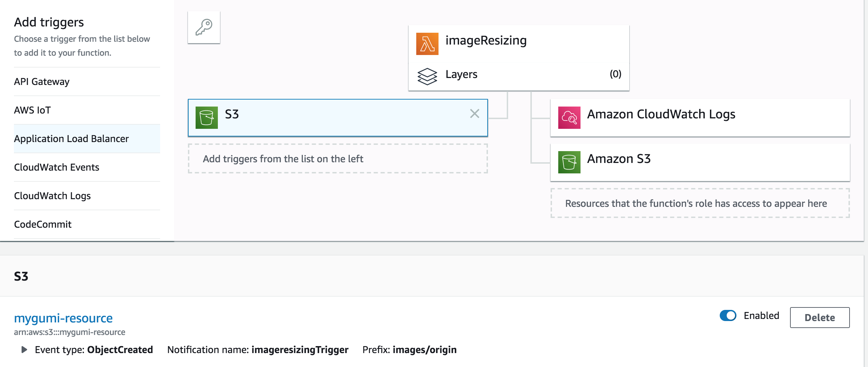Remove the S3 trigger with the X
The image size is (868, 367).
pos(475,114)
